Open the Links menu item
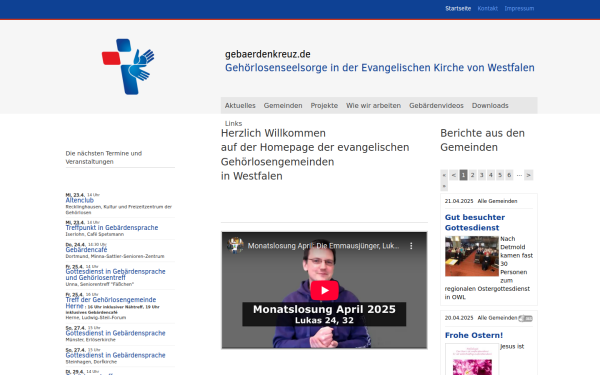Image resolution: width=600 pixels, height=375 pixels. pos(233,123)
